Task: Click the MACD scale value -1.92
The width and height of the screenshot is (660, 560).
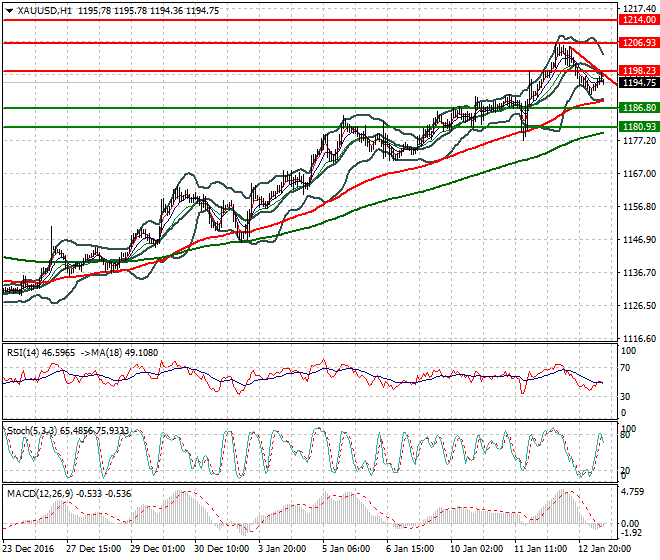Action: (631, 533)
